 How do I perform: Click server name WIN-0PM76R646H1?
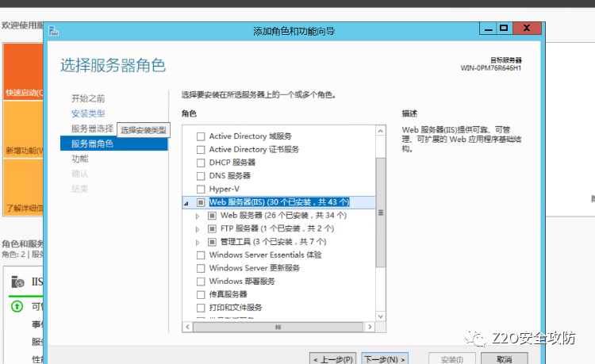tap(490, 68)
